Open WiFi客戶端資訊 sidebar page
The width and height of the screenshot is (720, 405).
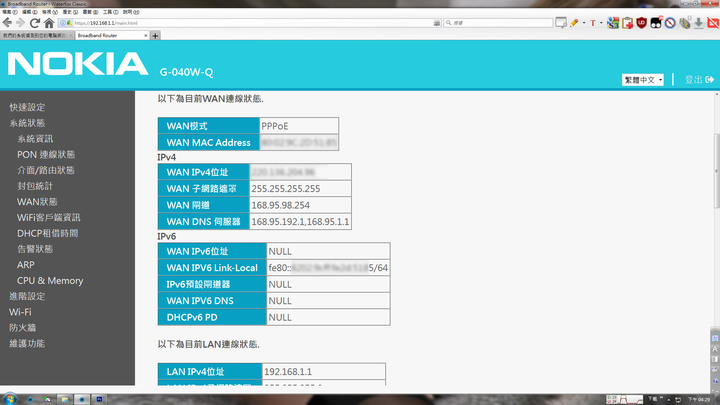click(x=49, y=217)
